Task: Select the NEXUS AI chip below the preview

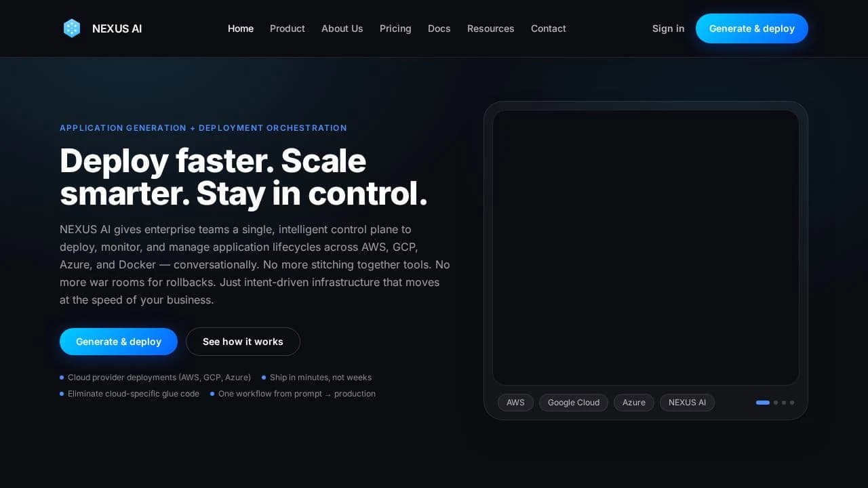Action: [x=687, y=402]
